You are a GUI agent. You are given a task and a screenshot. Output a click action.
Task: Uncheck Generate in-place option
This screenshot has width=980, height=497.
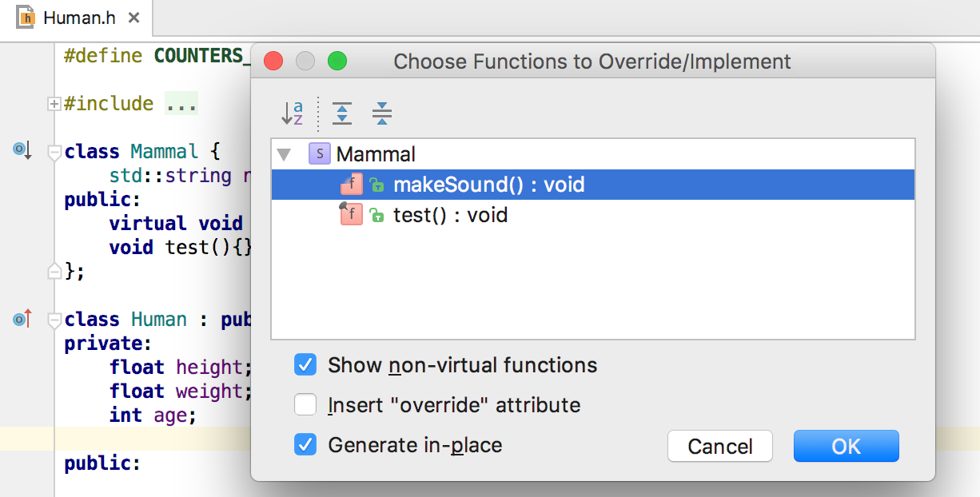305,444
